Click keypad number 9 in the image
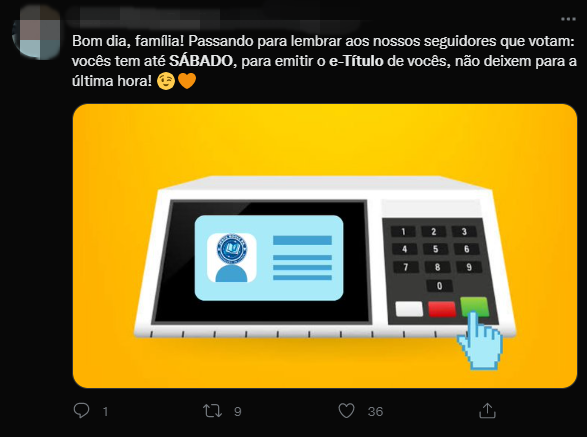Image resolution: width=587 pixels, height=437 pixels. [469, 267]
